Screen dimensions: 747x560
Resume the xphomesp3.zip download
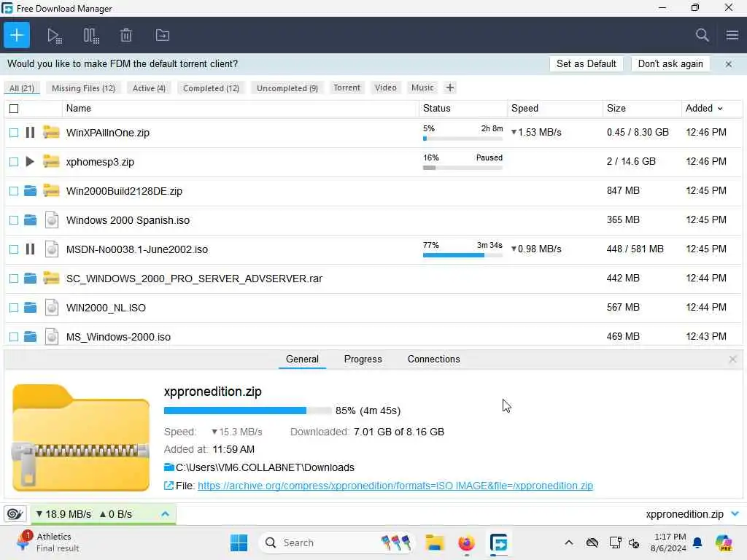tap(29, 161)
